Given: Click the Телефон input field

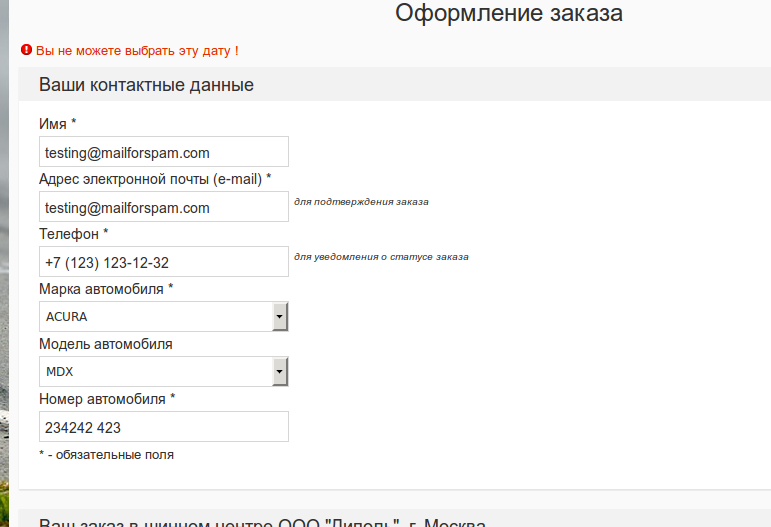Looking at the screenshot, I should [x=164, y=262].
